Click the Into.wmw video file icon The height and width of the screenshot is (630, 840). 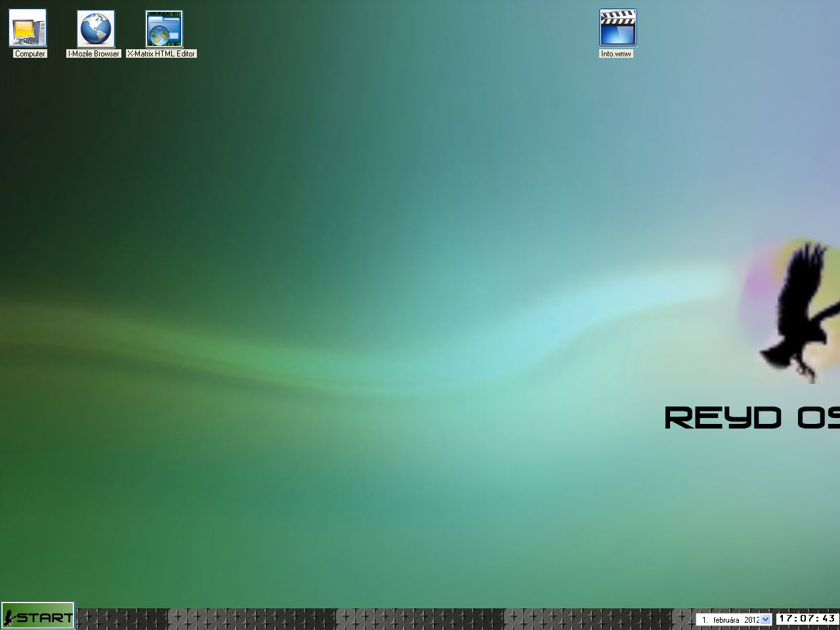[x=618, y=28]
